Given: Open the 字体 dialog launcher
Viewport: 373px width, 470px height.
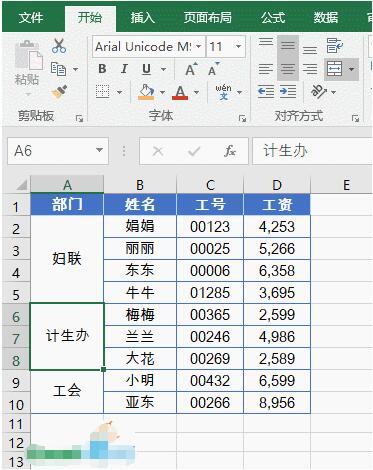Looking at the screenshot, I should tap(243, 118).
